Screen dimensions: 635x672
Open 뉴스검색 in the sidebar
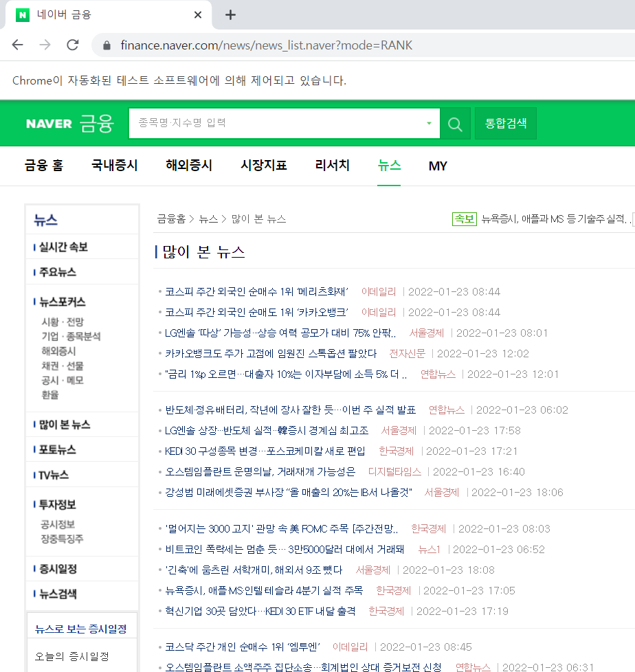[58, 594]
